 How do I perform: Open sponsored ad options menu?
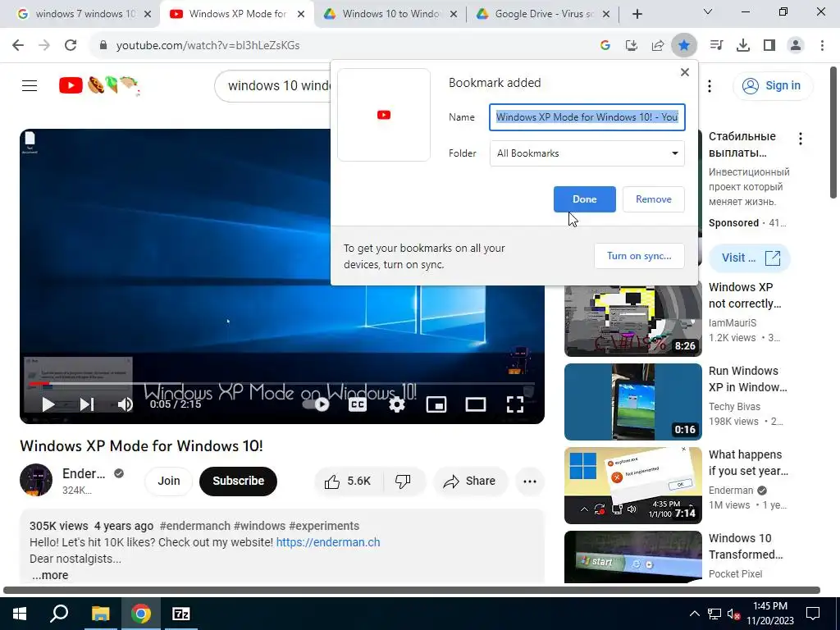[801, 139]
